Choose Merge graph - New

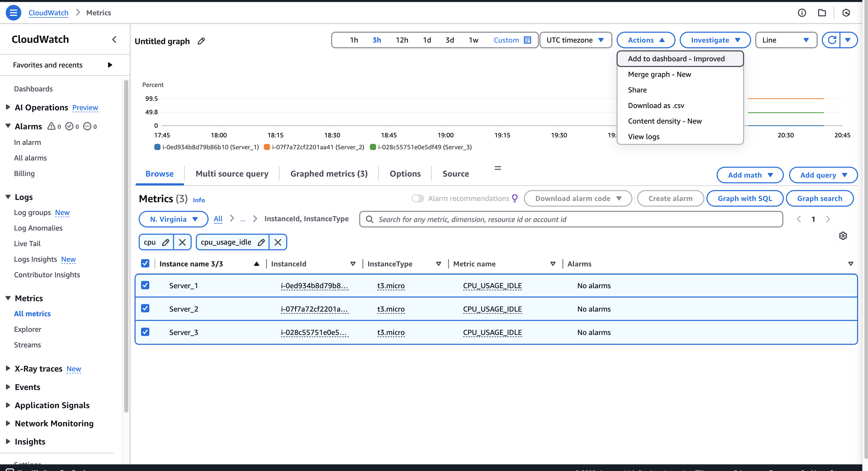coord(680,75)
